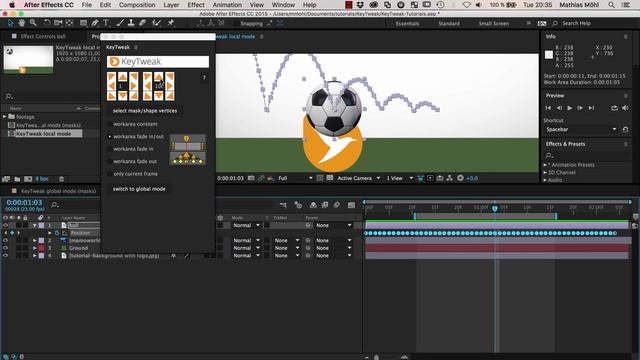Viewport: 640px width, 360px height.
Task: Select the Clone Stamp tool
Action: [x=131, y=23]
